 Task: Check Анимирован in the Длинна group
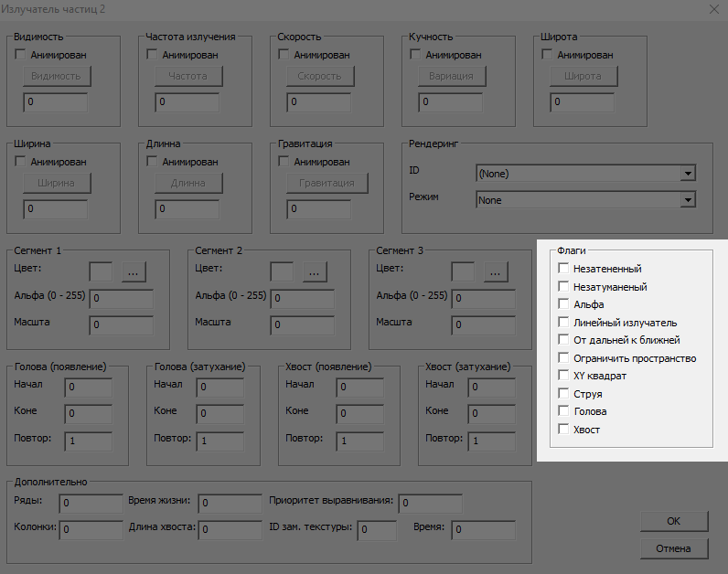coord(152,162)
